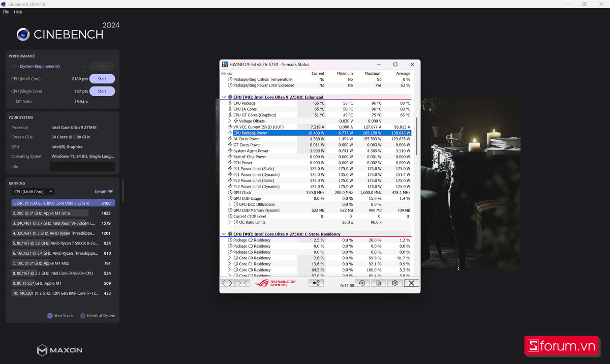The width and height of the screenshot is (610, 364).
Task: Select the AMD Ryzen 7 5800X ranking entry
Action: click(63, 243)
